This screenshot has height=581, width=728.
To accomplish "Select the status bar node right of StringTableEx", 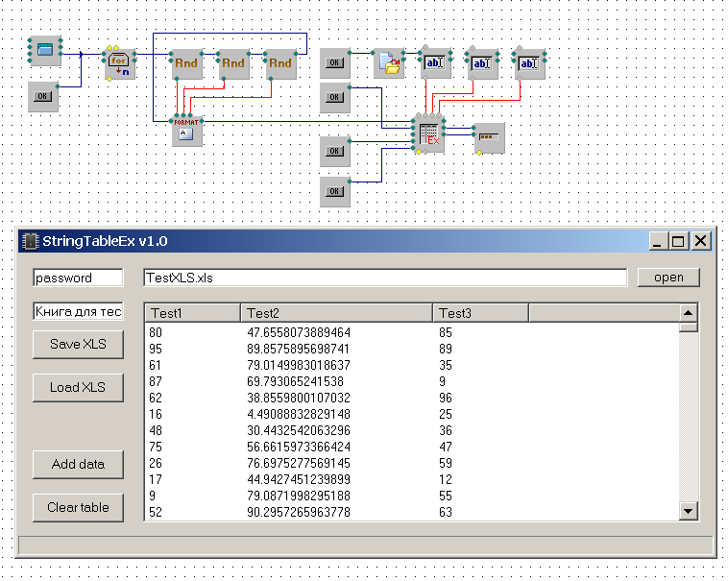I will [490, 138].
